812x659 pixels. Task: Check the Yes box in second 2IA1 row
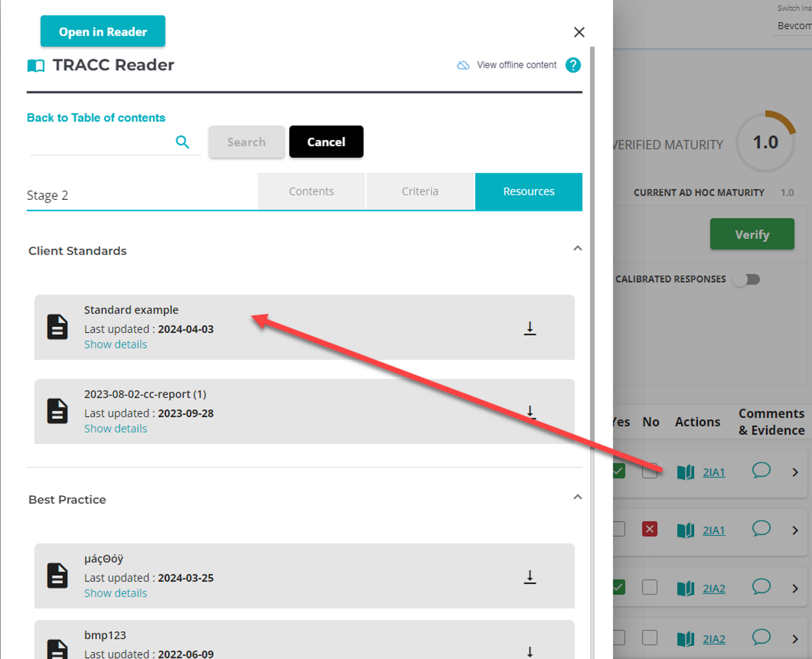click(x=619, y=529)
